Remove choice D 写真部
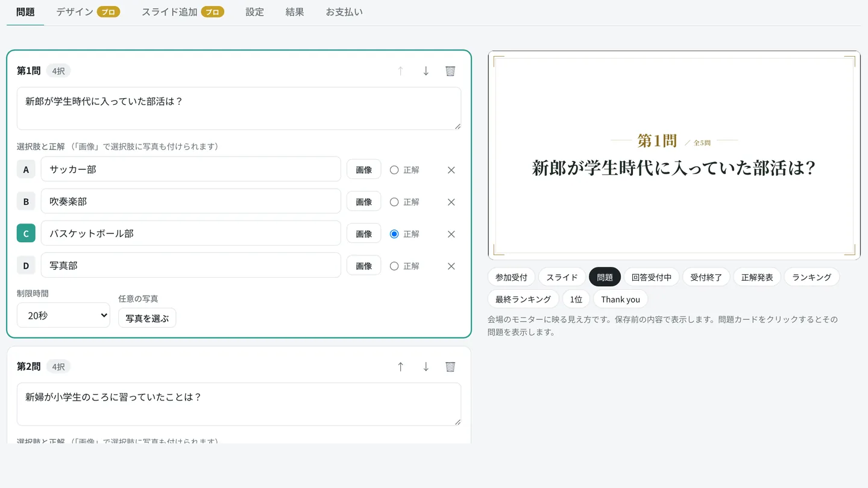868x488 pixels. [451, 266]
